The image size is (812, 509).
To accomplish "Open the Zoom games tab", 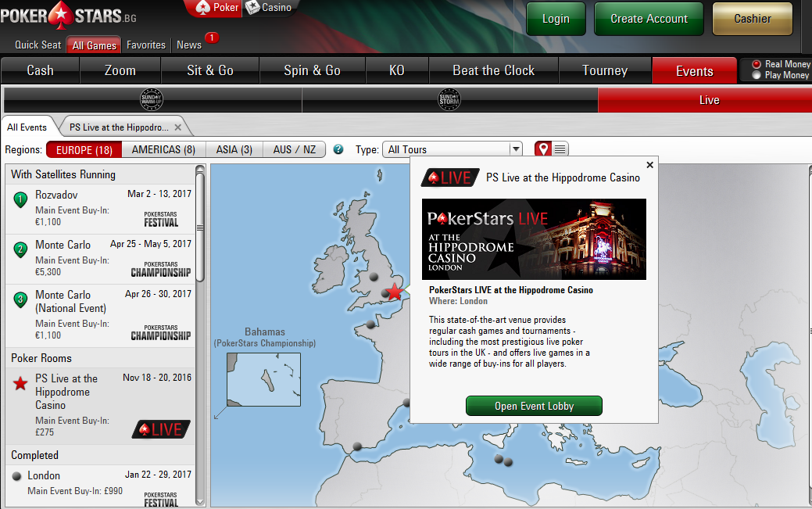I will (120, 70).
